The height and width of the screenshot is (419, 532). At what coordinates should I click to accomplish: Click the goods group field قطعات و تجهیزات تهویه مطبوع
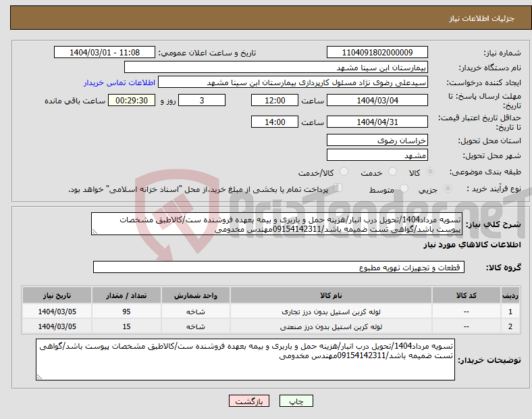coord(279,267)
